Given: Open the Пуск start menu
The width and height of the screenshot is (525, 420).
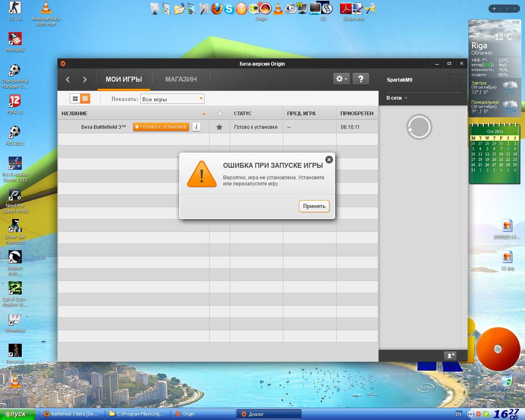Looking at the screenshot, I should (18, 414).
